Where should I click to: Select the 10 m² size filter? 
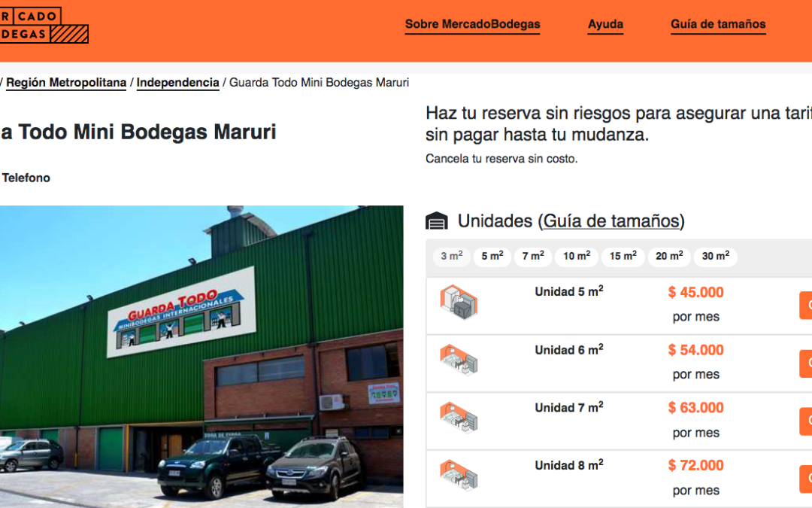click(577, 256)
